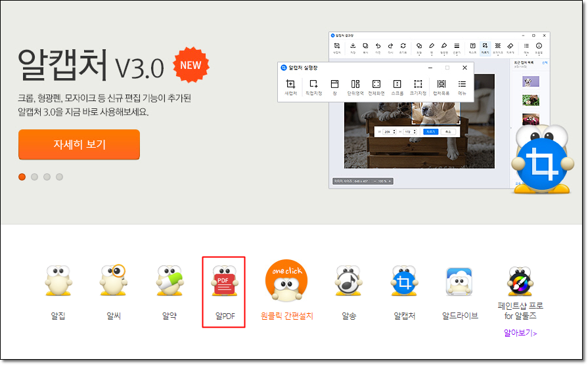Click the undo arrow in 결과창 toolbar
Screen dimensions: 588x365
[x=378, y=46]
